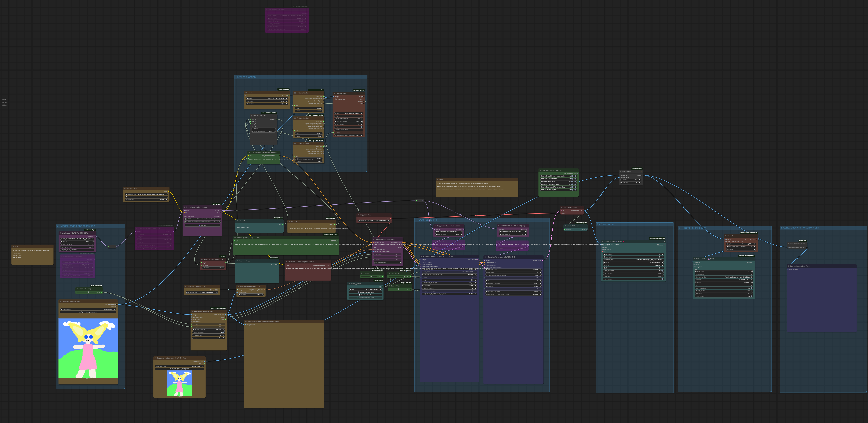Open the обрезка none dropdown
This screenshot has width=868, height=423.
tap(251, 295)
